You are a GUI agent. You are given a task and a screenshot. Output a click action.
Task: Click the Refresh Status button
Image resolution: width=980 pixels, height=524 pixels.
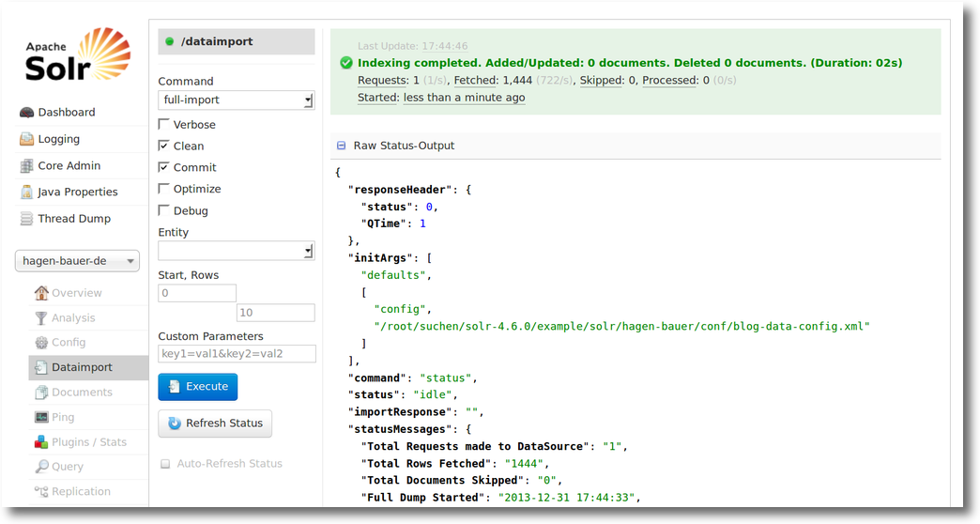[x=215, y=424]
